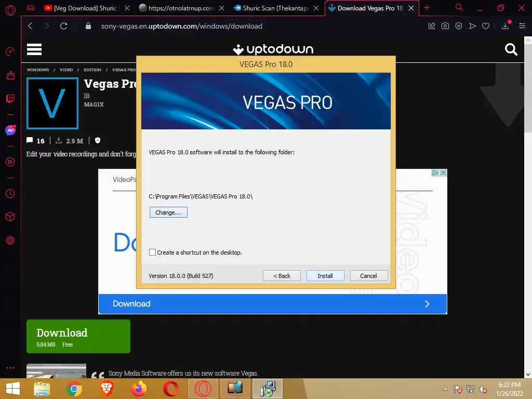Open Player sidebar icon

(x=10, y=162)
